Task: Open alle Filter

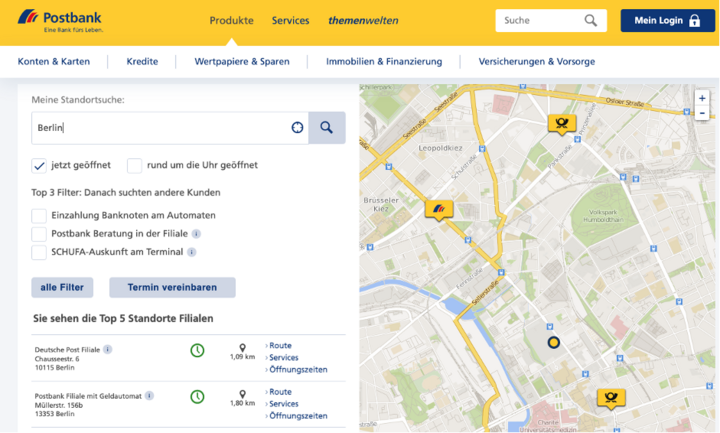Action: point(62,287)
